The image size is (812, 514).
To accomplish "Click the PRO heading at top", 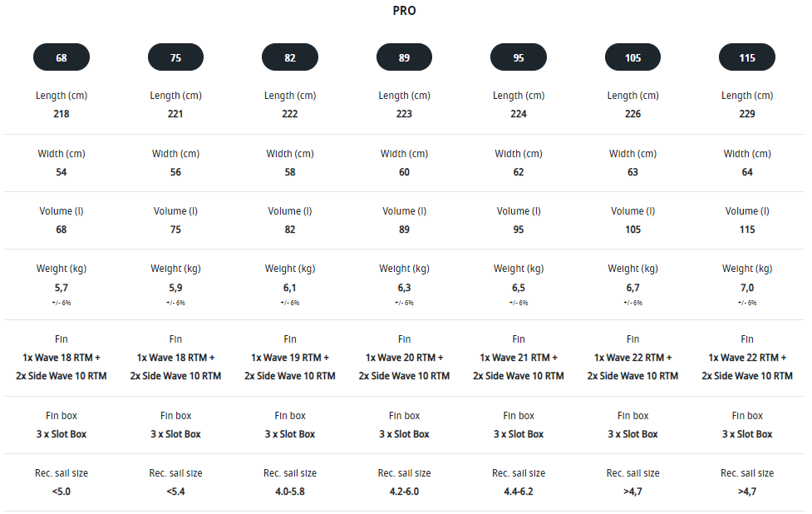I will click(405, 11).
